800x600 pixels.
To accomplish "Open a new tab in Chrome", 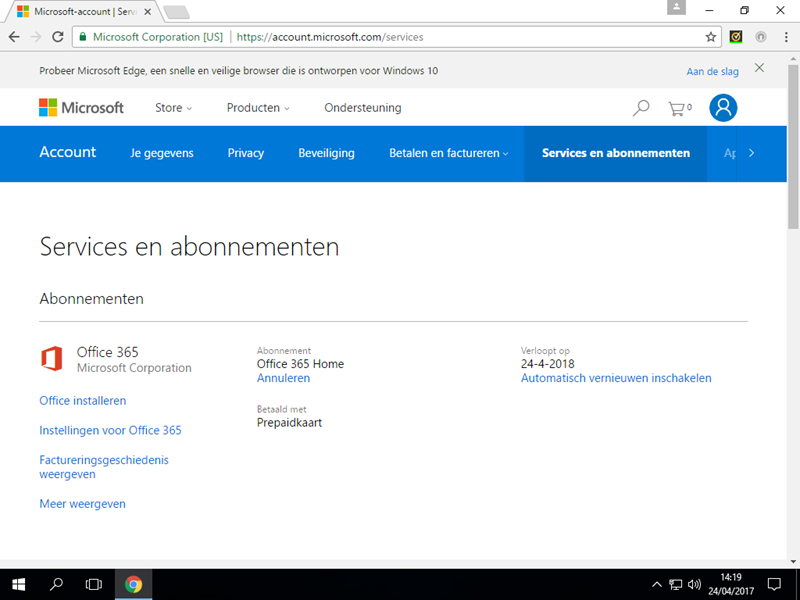I will [177, 12].
